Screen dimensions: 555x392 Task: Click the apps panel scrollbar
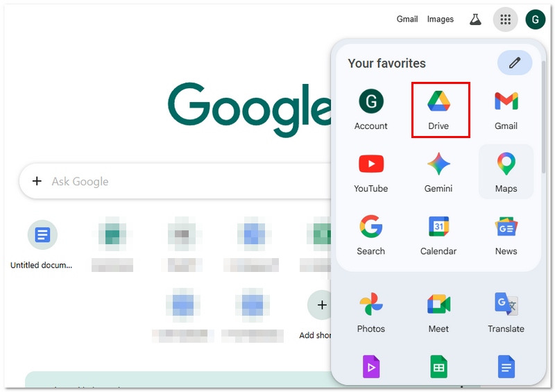tap(543, 117)
